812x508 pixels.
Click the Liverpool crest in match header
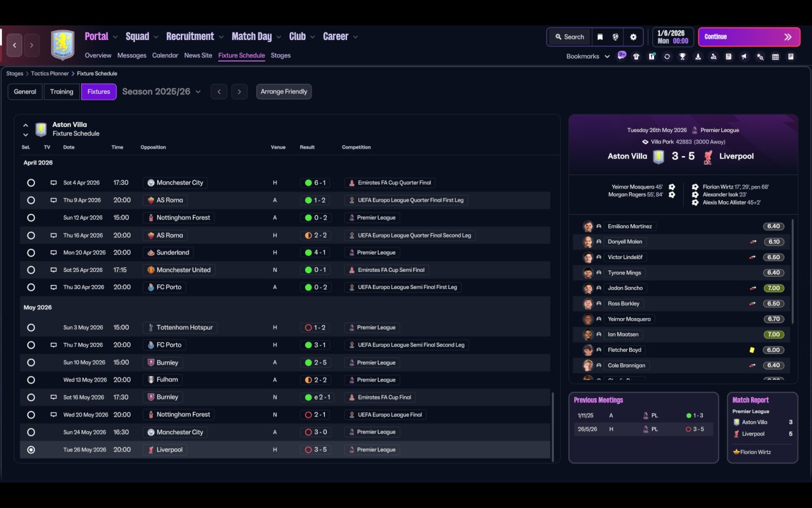pos(708,156)
